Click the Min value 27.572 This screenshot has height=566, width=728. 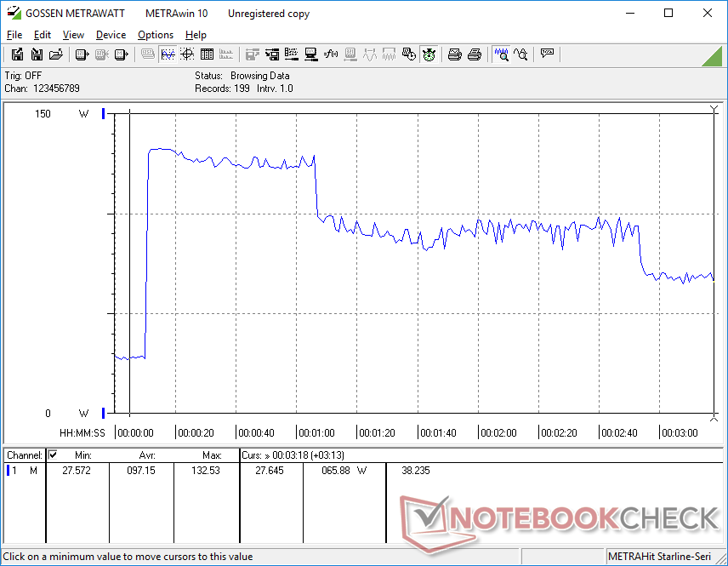77,471
